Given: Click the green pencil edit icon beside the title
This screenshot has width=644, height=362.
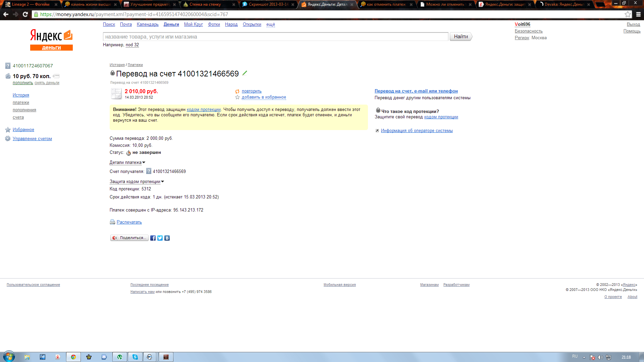Looking at the screenshot, I should [245, 73].
